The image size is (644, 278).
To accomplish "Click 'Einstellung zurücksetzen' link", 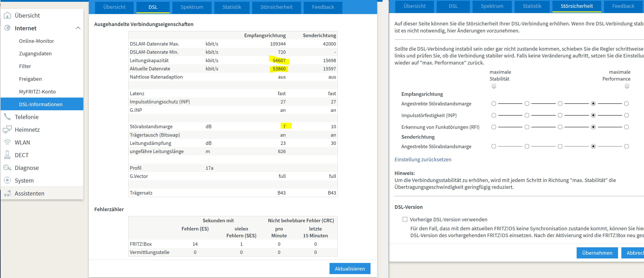I will tap(423, 160).
